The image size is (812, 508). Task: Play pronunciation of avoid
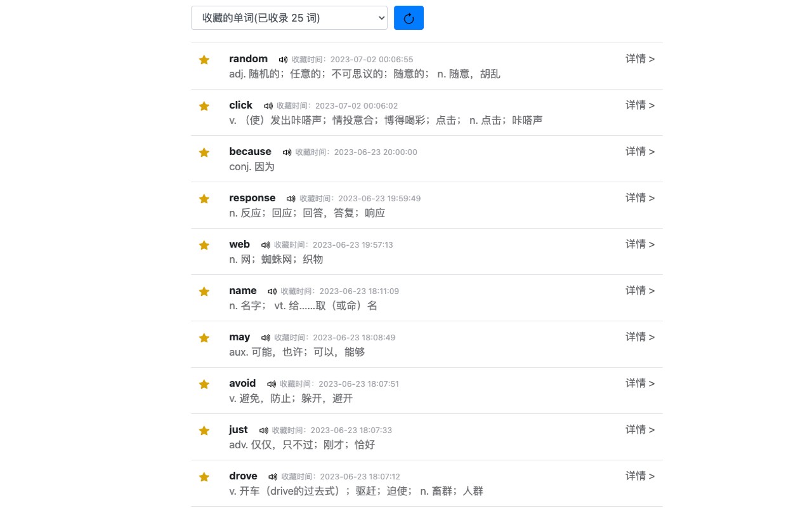pos(272,384)
